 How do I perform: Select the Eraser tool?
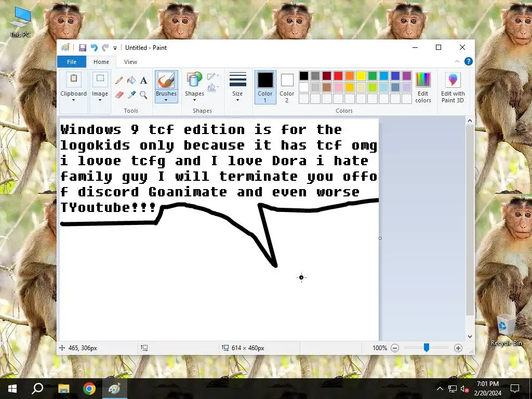click(119, 95)
